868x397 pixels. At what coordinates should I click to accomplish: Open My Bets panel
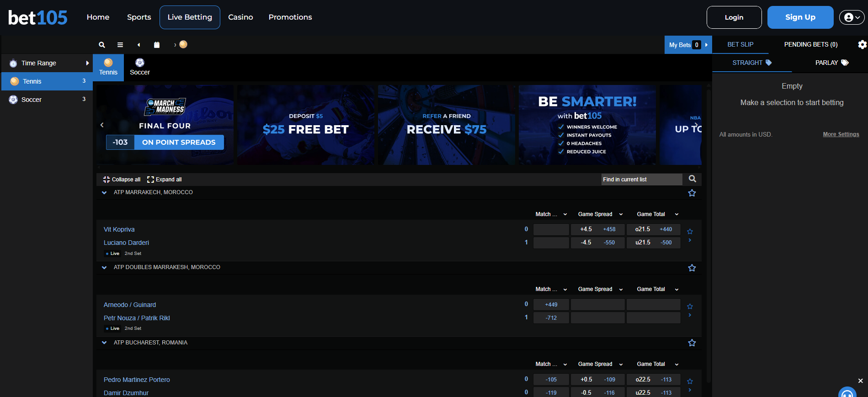[688, 45]
